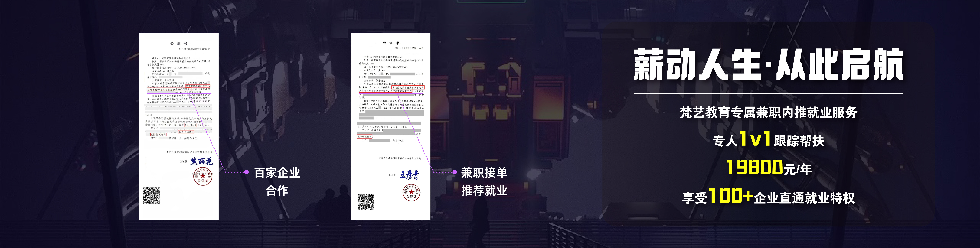The height and width of the screenshot is (248, 980).
Task: Click the purple dot beside 百家企业合作
Action: tap(246, 172)
